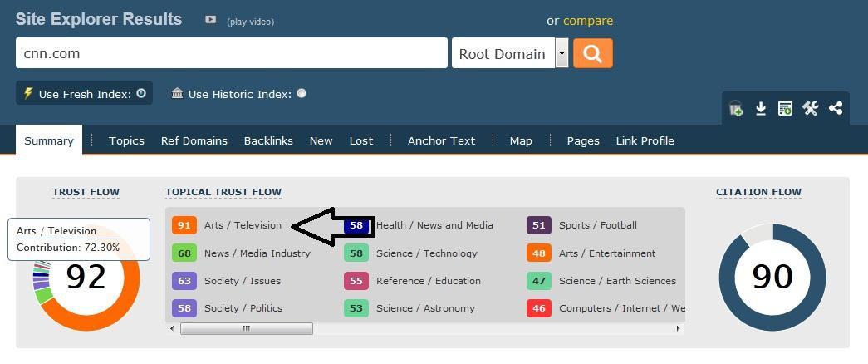The width and height of the screenshot is (868, 364).
Task: Click the TRUST FLOW heading link
Action: pyautogui.click(x=86, y=192)
